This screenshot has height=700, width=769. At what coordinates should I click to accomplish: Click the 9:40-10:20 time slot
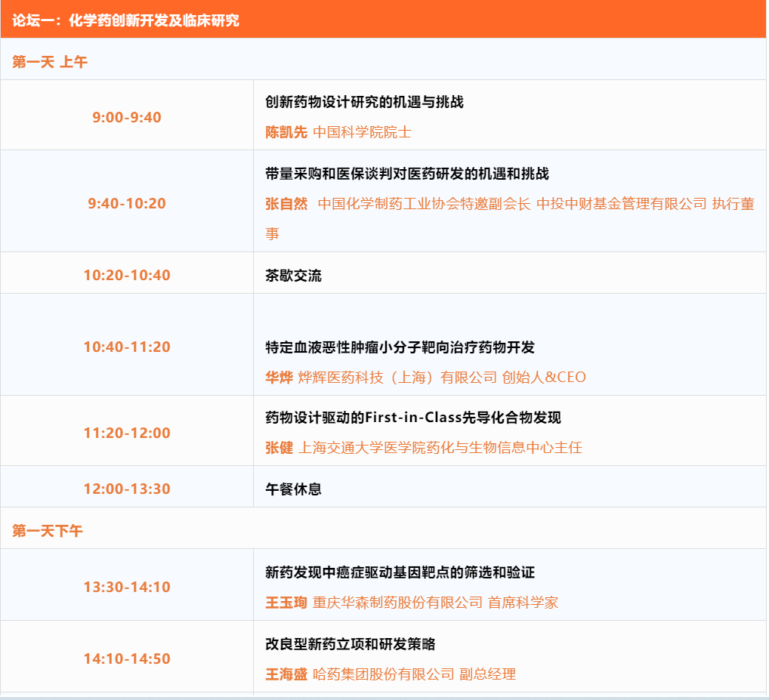(x=127, y=203)
